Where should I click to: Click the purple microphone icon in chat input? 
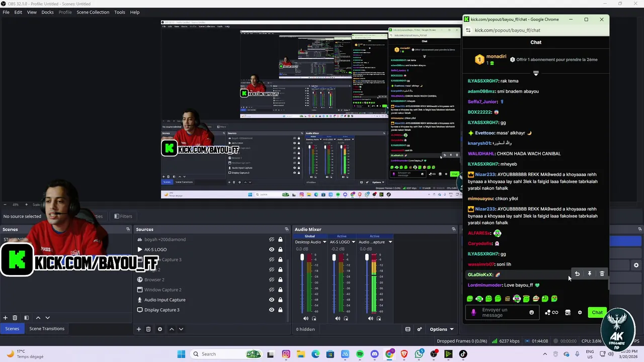point(473,313)
